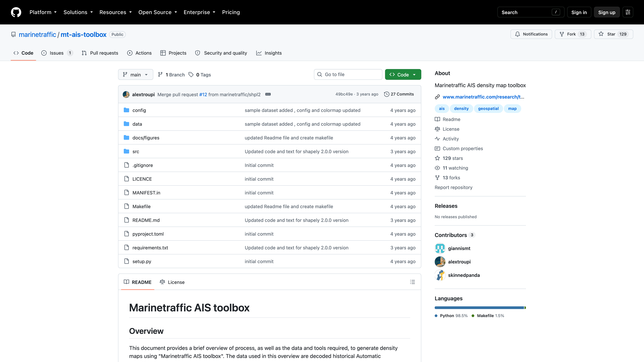The image size is (644, 362).
Task: Click the Makefile green language dot
Action: click(x=473, y=316)
